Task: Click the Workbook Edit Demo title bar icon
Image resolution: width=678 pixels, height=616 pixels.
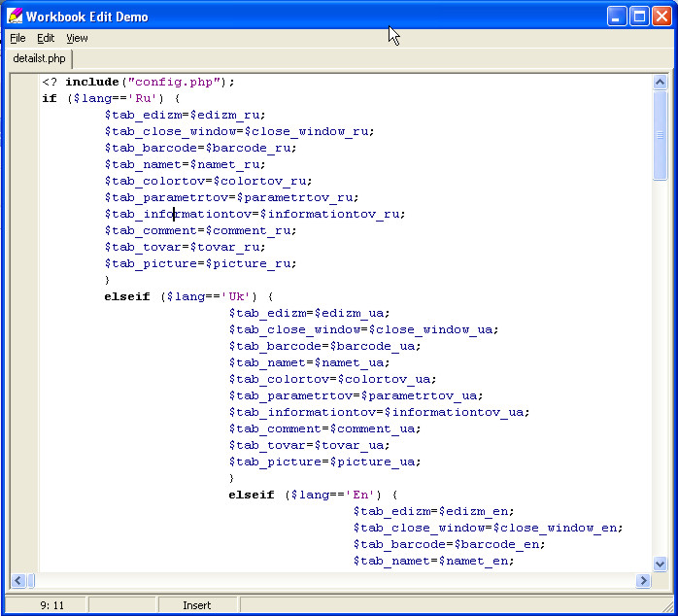Action: pos(15,17)
